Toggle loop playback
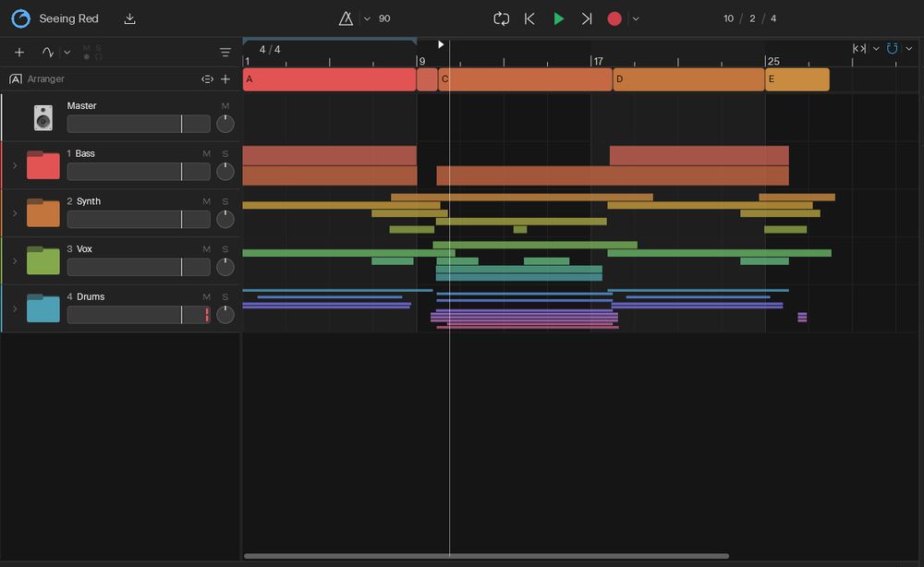This screenshot has height=567, width=924. coord(501,18)
